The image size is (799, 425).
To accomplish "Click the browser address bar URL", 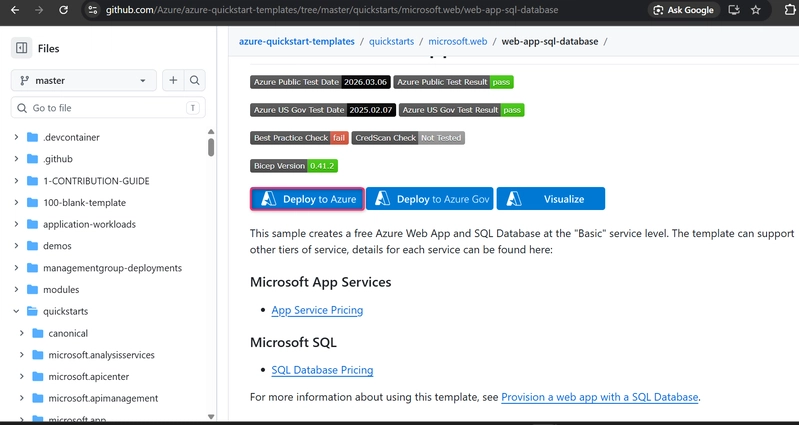I will pos(332,10).
